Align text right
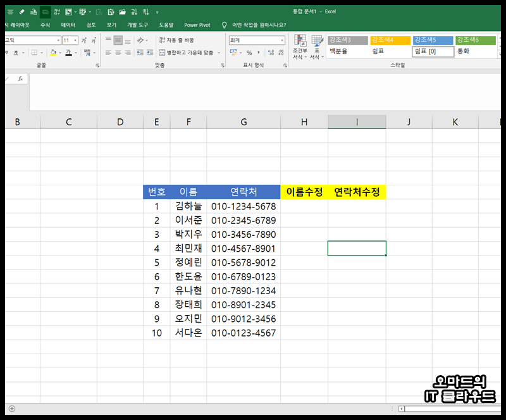 pos(128,52)
